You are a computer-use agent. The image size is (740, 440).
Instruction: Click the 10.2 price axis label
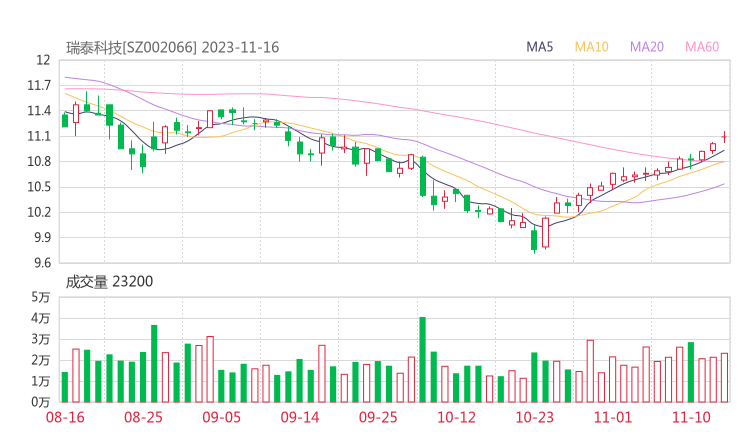click(x=39, y=212)
